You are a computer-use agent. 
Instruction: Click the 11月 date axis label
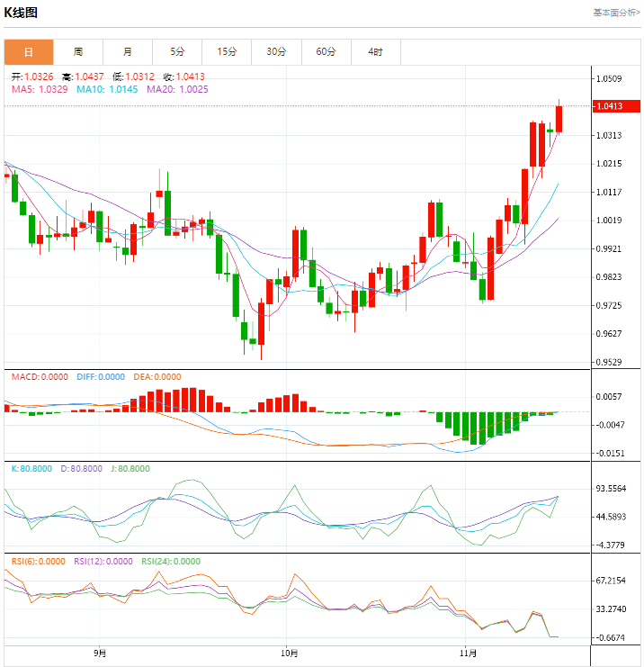tap(468, 653)
